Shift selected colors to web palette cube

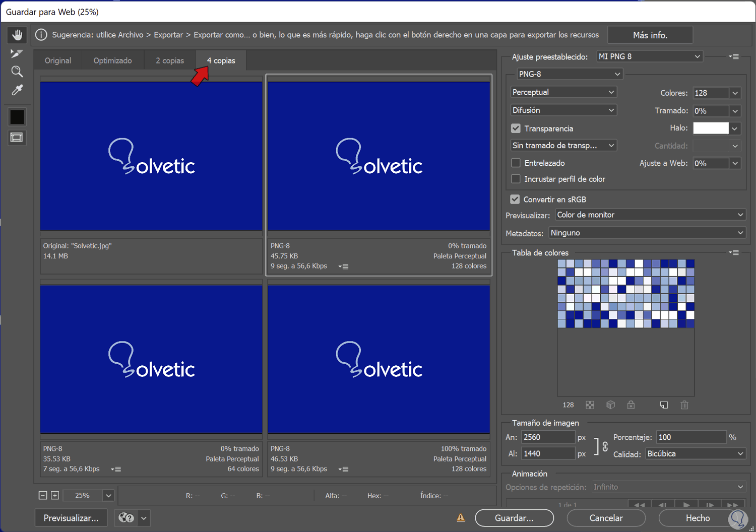[x=611, y=405]
